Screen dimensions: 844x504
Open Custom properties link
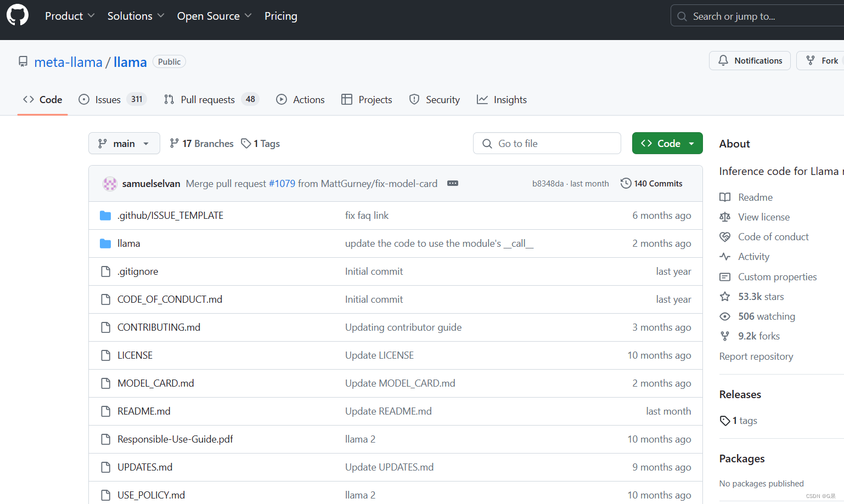click(768, 277)
